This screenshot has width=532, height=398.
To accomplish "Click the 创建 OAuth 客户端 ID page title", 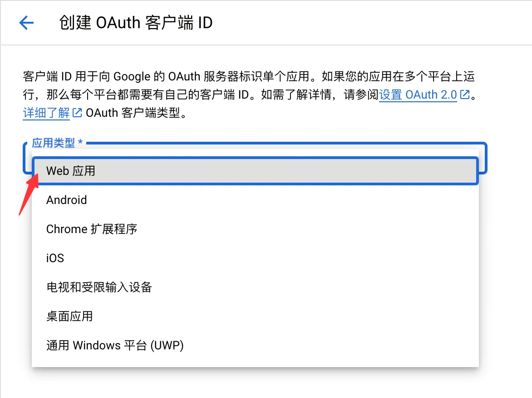I will (x=136, y=23).
